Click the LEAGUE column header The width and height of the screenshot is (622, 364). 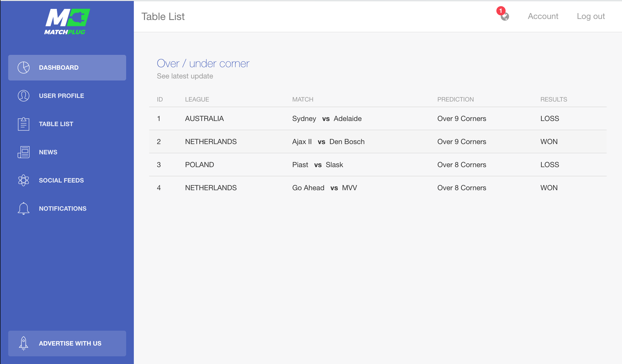click(197, 99)
